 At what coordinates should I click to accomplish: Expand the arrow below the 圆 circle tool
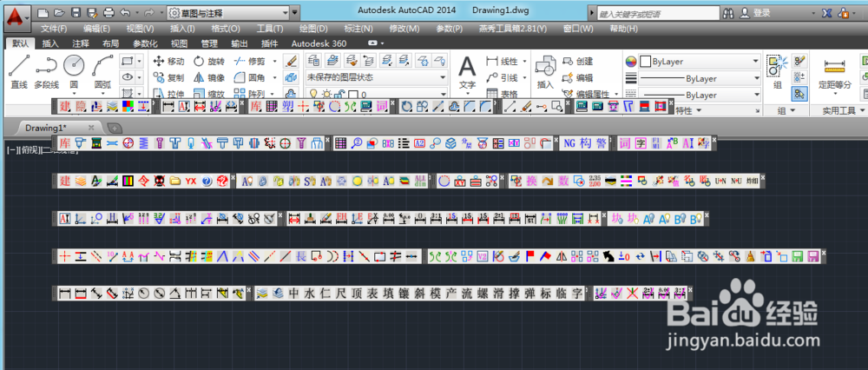tap(74, 94)
